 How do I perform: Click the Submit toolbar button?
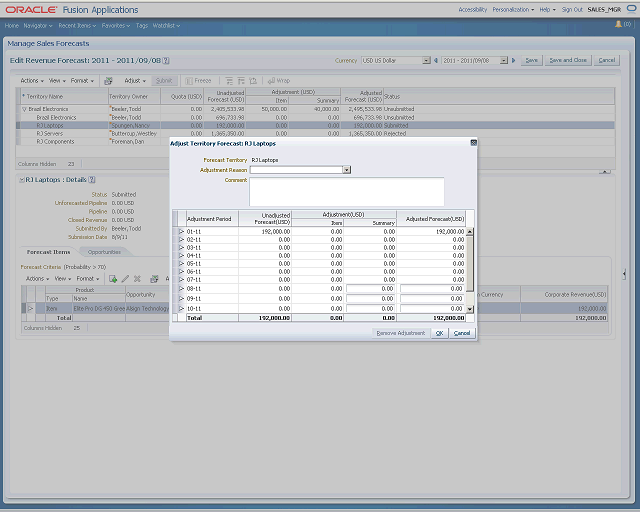coord(164,81)
